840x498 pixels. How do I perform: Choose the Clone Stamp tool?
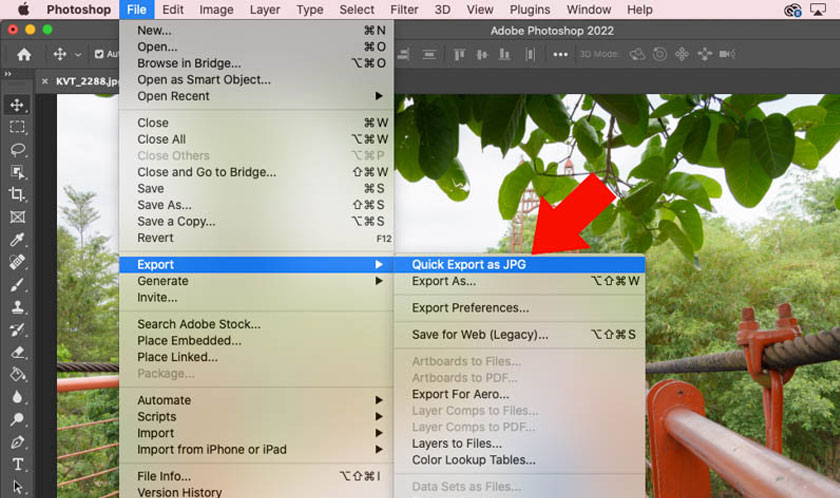click(x=18, y=307)
